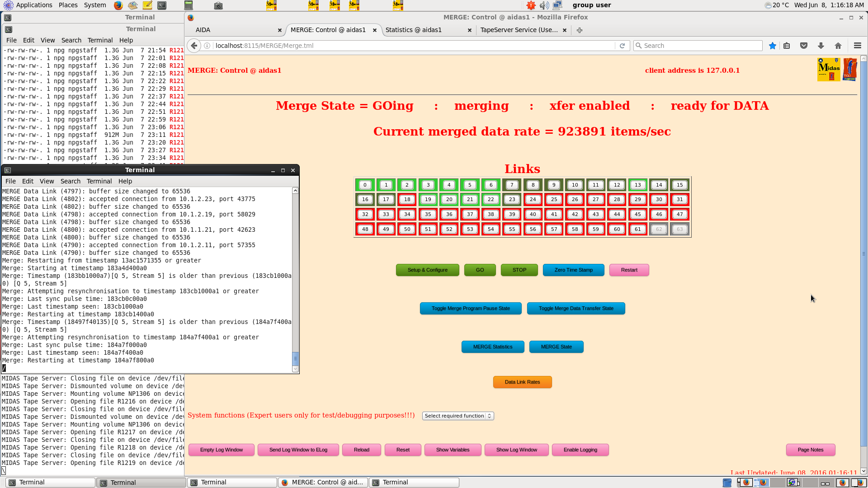Click Empty Log Window button
The height and width of the screenshot is (488, 868).
[222, 450]
